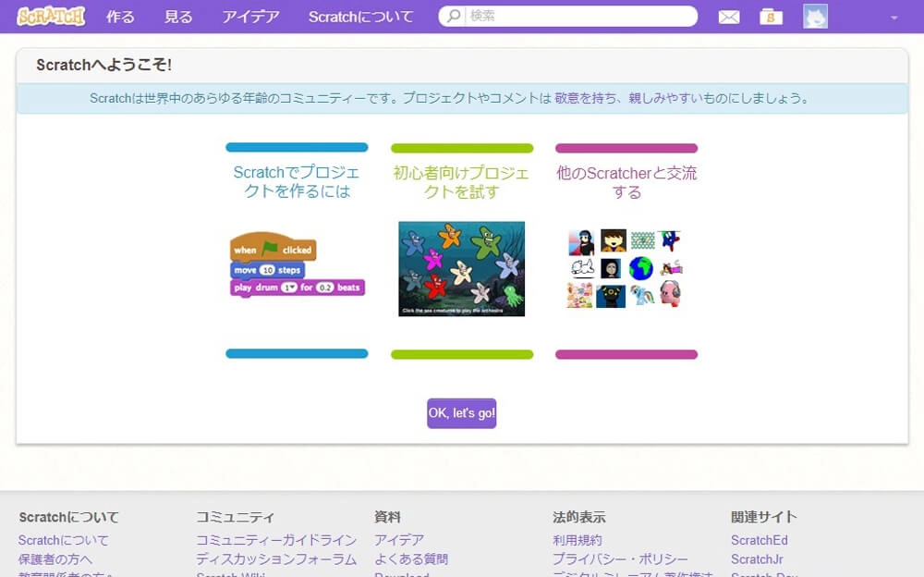The width and height of the screenshot is (924, 577).
Task: Click the コミュニティ footer heading
Action: (x=235, y=518)
